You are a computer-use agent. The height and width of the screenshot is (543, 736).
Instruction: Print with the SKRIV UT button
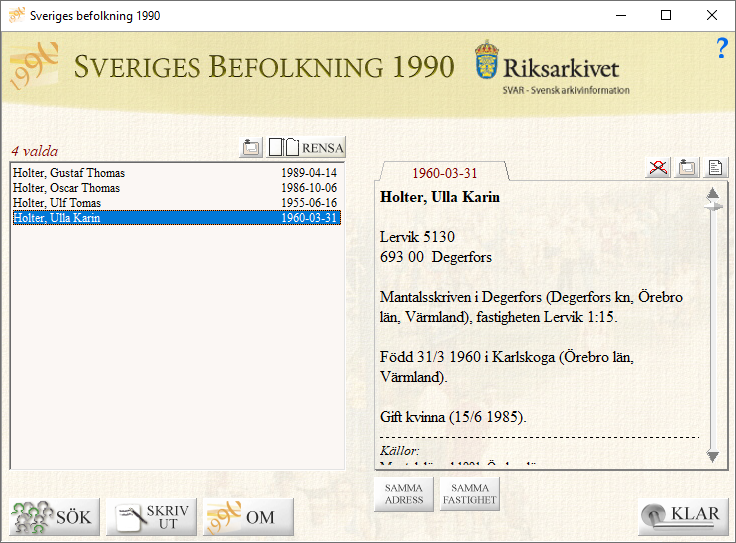(151, 517)
